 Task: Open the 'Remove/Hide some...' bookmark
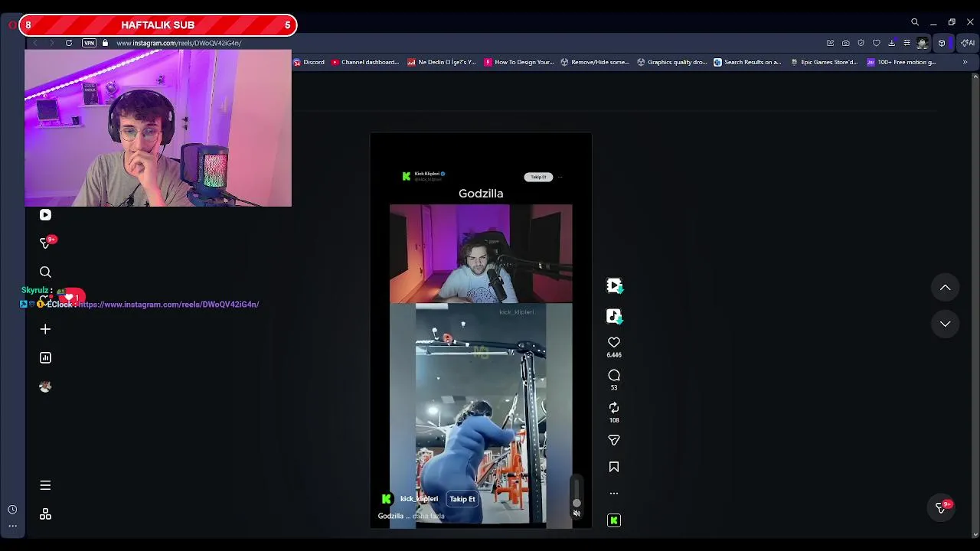point(595,62)
